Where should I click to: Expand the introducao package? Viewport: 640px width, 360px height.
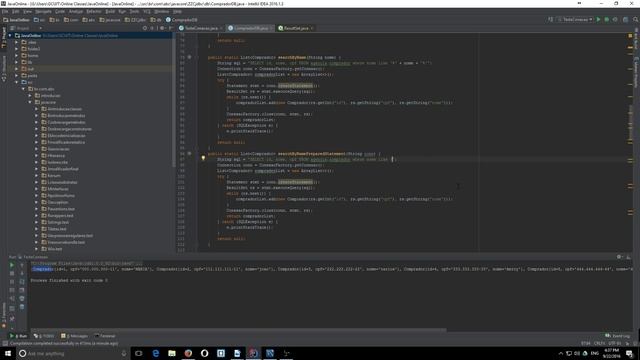tap(30, 96)
